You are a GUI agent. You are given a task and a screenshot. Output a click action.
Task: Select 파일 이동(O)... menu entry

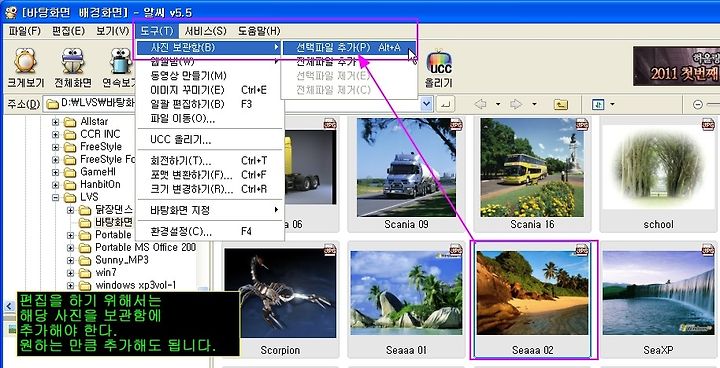coord(209,118)
